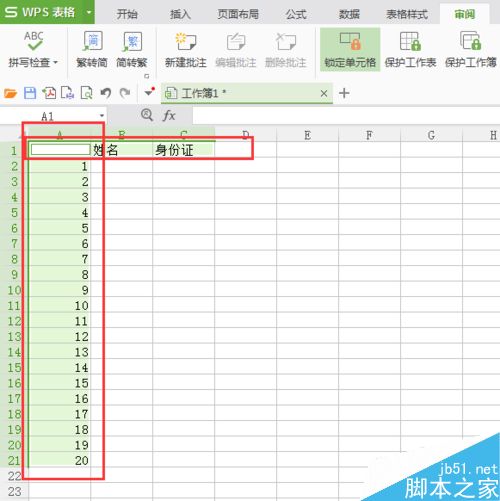Viewport: 500px width, 501px height.
Task: Expand the ribbon group dialog launcher
Action: (146, 76)
